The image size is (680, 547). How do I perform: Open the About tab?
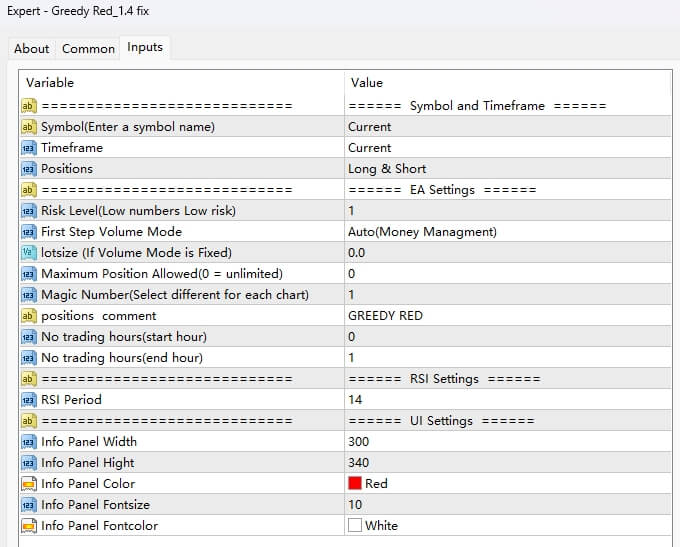point(32,49)
